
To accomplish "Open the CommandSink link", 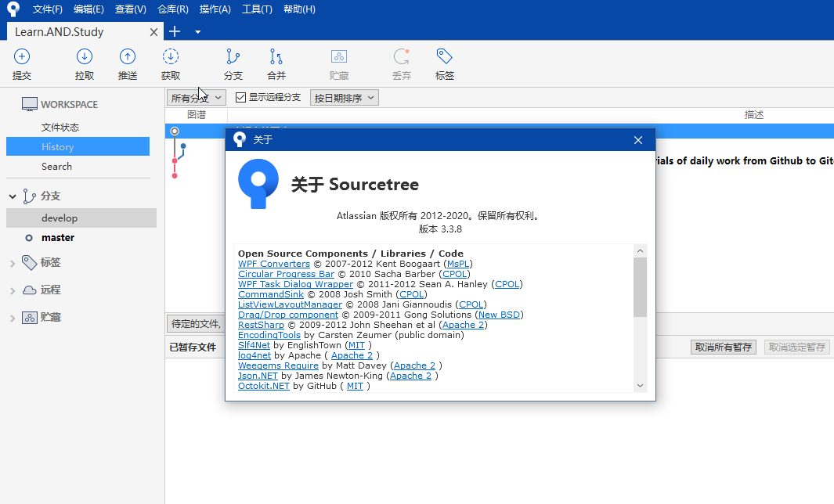I will pyautogui.click(x=271, y=294).
